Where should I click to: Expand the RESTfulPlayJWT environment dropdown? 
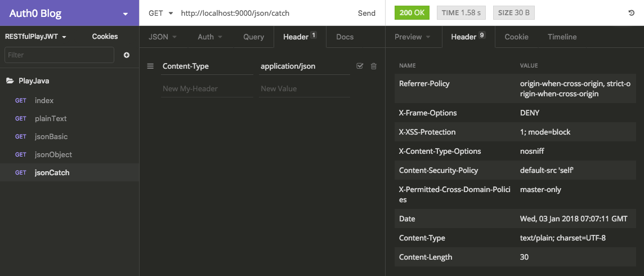pos(36,37)
